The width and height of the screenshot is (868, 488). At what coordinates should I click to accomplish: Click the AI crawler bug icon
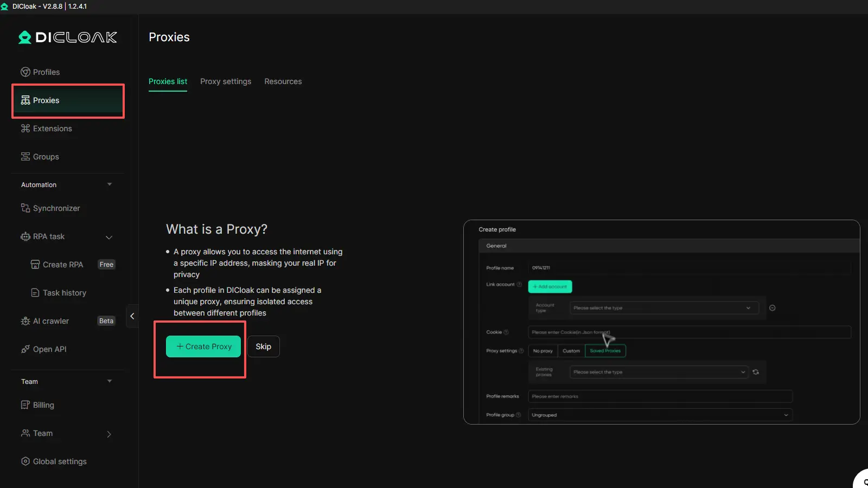(25, 321)
